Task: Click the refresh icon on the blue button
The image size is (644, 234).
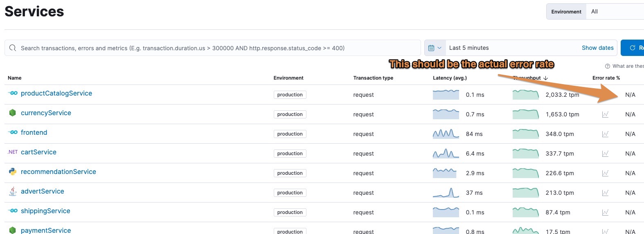Action: click(633, 48)
